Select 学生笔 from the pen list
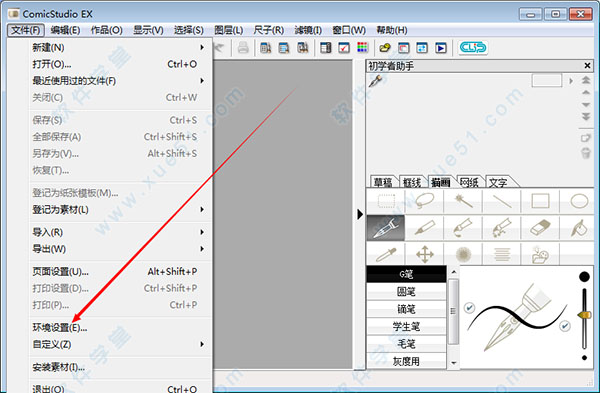 406,326
